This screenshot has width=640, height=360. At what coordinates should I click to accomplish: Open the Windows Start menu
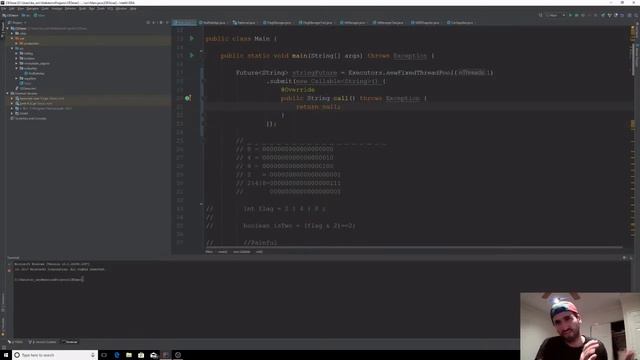click(x=6, y=355)
